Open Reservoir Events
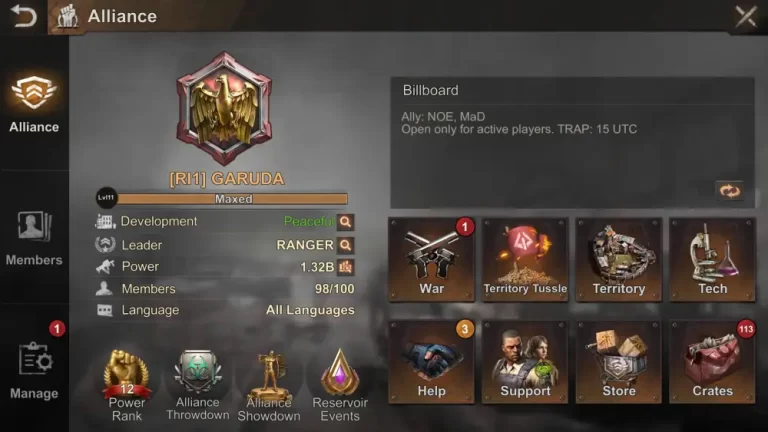768x432 pixels. (x=340, y=385)
